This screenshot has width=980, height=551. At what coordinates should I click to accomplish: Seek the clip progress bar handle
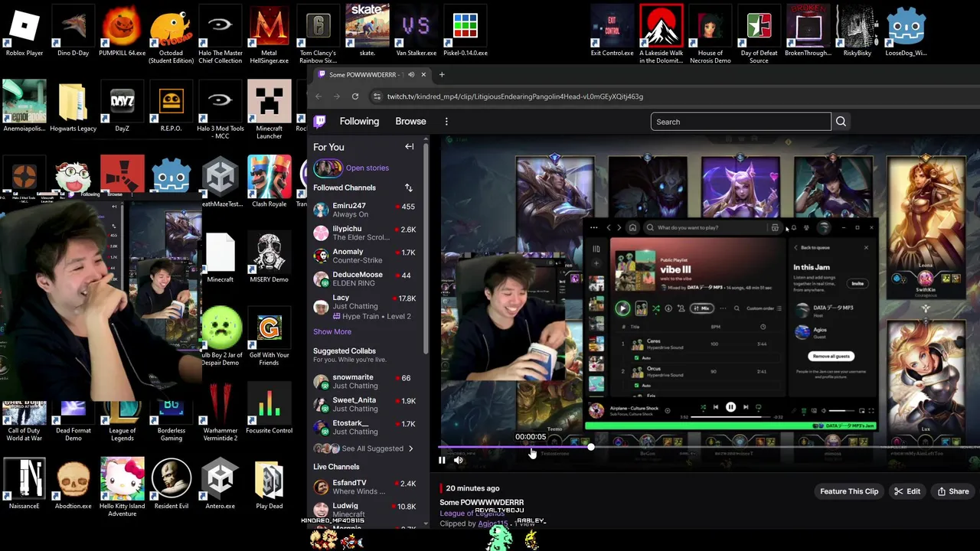[590, 447]
